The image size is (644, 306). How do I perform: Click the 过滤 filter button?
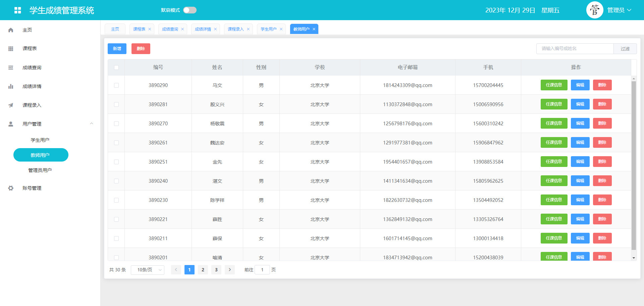pyautogui.click(x=625, y=49)
